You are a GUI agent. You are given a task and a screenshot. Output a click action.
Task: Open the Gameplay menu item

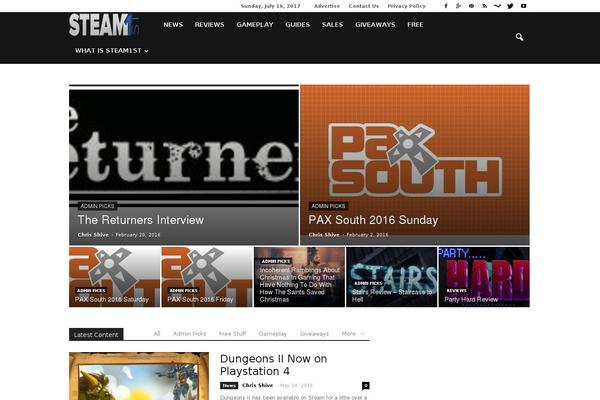click(255, 24)
